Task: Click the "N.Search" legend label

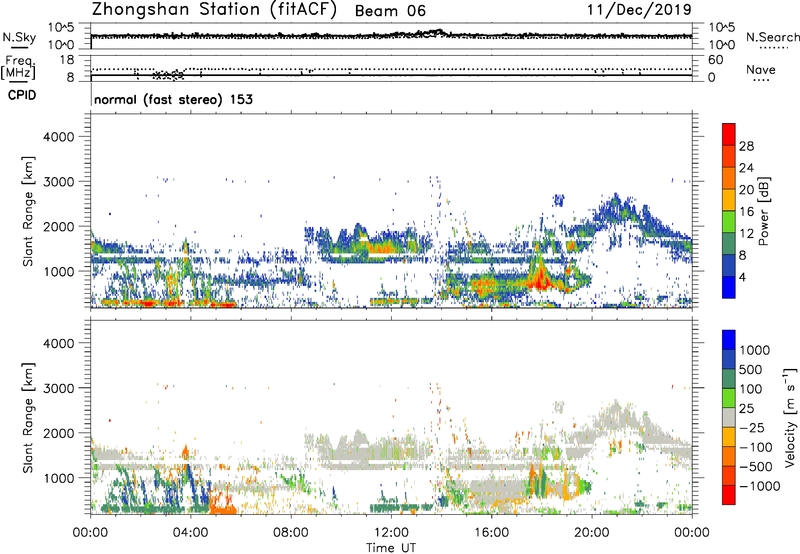Action: [x=773, y=37]
